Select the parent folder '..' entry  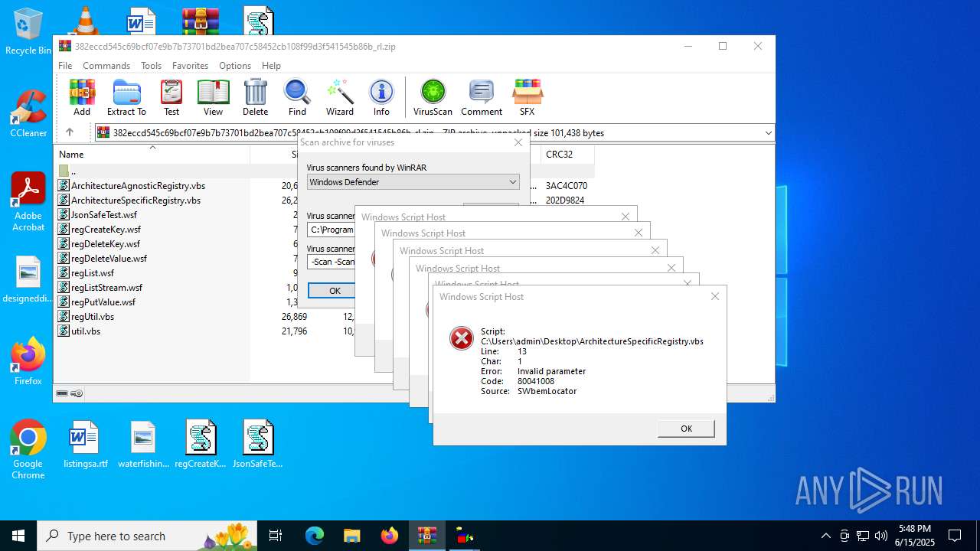[x=73, y=171]
